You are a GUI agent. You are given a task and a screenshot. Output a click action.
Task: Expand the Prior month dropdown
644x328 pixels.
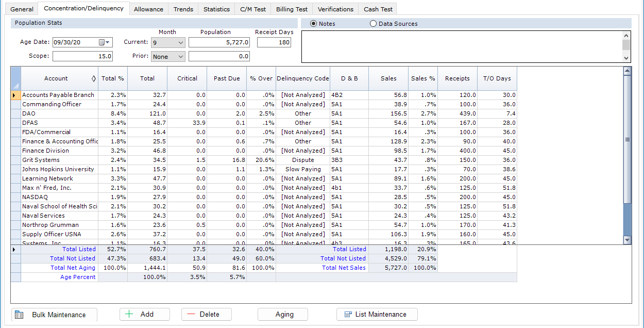point(180,57)
